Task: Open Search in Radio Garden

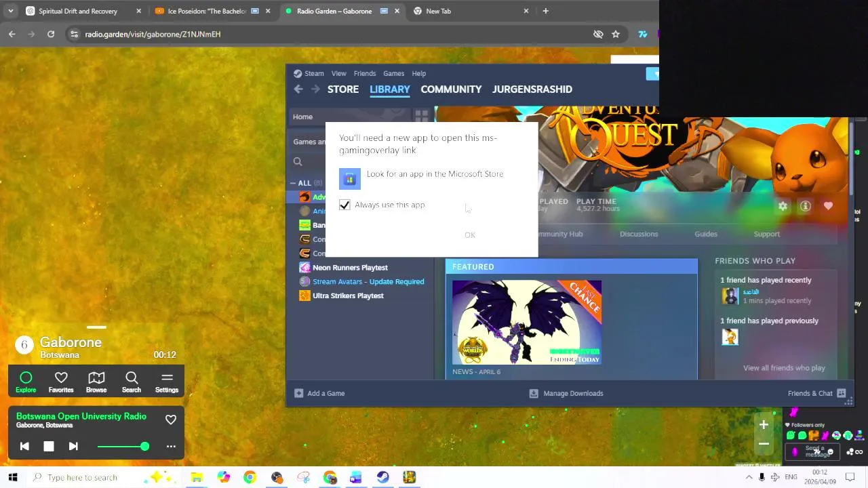Action: (x=132, y=382)
